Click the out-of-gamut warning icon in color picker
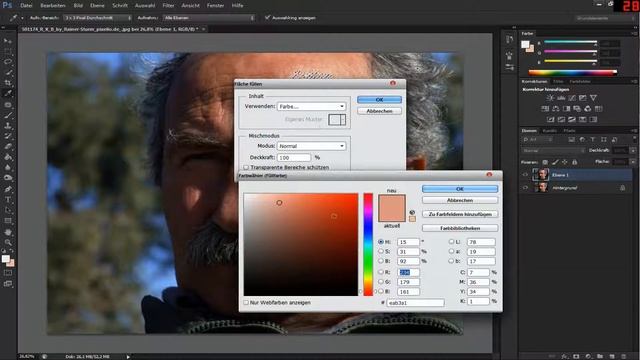Screen dimensions: 640x360 412,212
